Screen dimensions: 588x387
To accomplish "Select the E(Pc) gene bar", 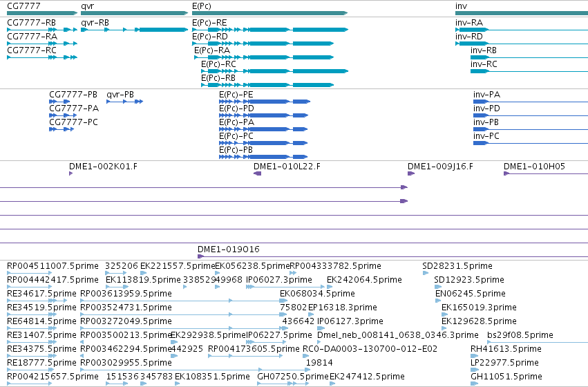I will [x=269, y=13].
